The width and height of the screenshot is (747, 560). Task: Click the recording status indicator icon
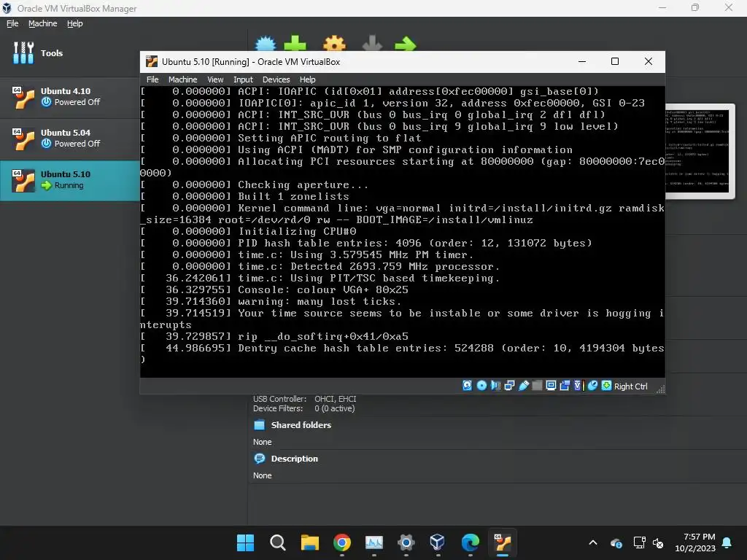pyautogui.click(x=565, y=386)
